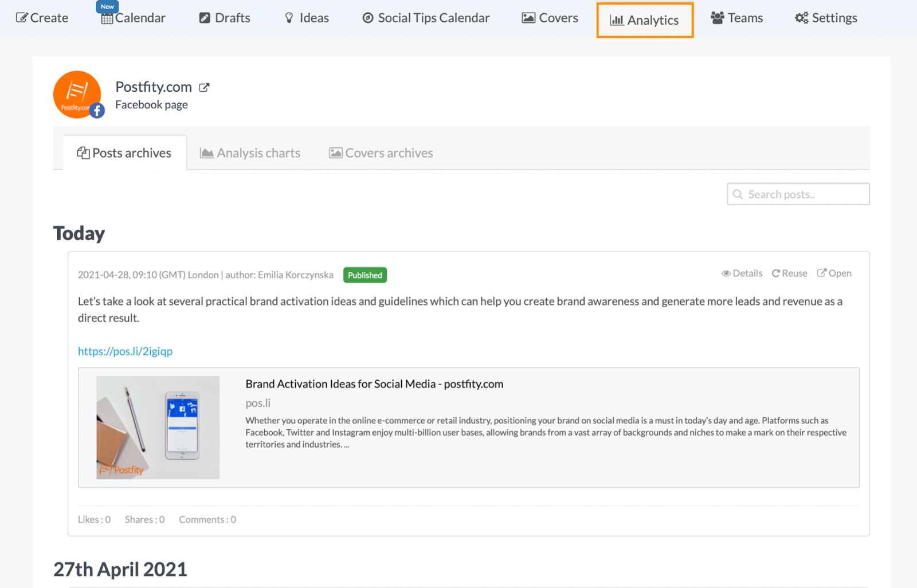This screenshot has height=588, width=917.
Task: Click the Comments : 0 counter
Action: (x=207, y=520)
